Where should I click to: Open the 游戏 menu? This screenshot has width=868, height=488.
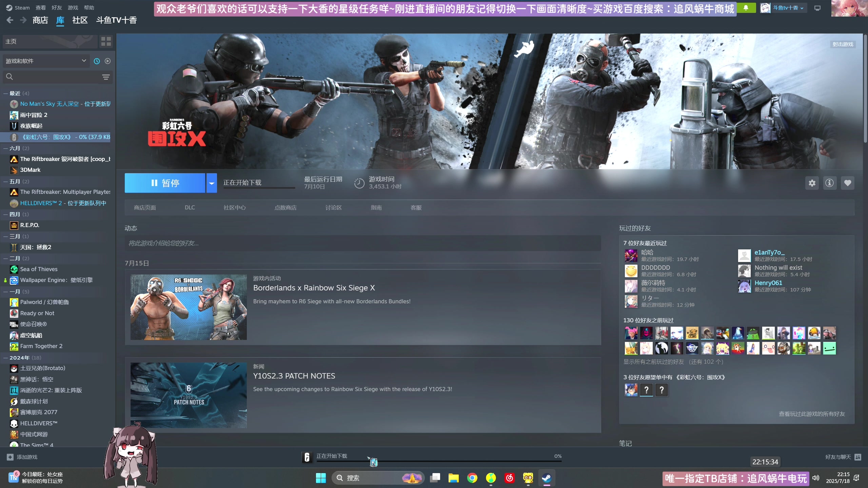point(73,7)
